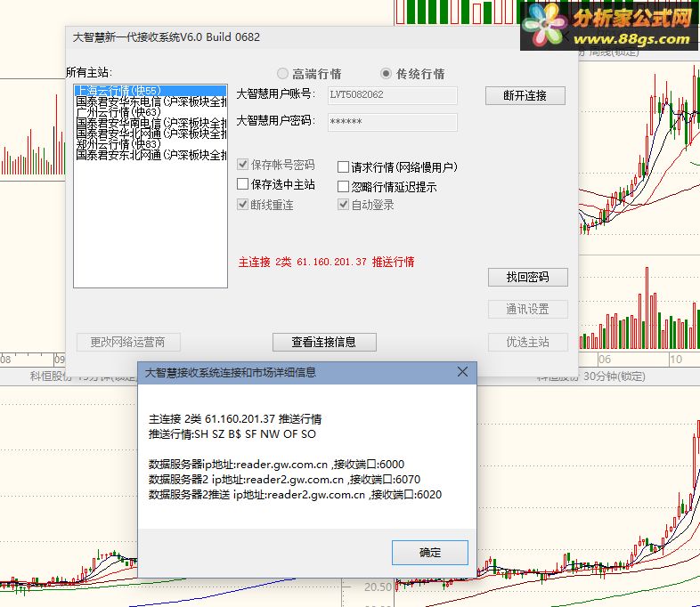Select 国泰君安东北网通 server entry
The width and height of the screenshot is (700, 607).
coord(151,155)
